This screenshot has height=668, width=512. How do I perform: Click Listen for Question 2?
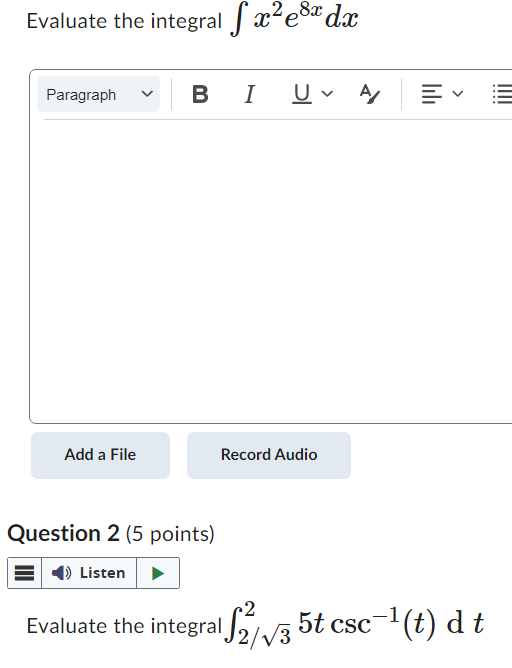pyautogui.click(x=89, y=573)
